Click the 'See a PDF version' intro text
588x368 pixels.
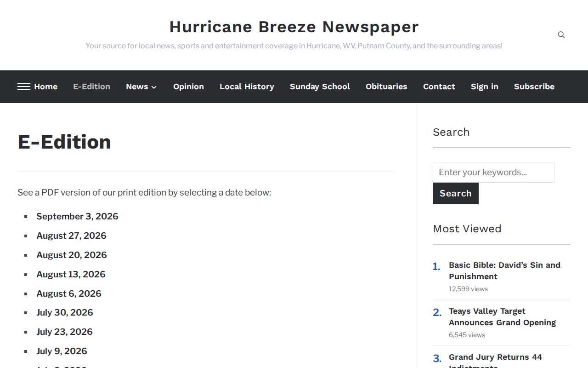tap(144, 192)
